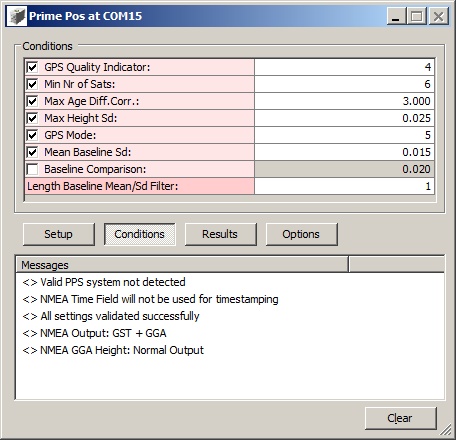
Task: Click the GPS Mode value 5
Action: coord(344,135)
